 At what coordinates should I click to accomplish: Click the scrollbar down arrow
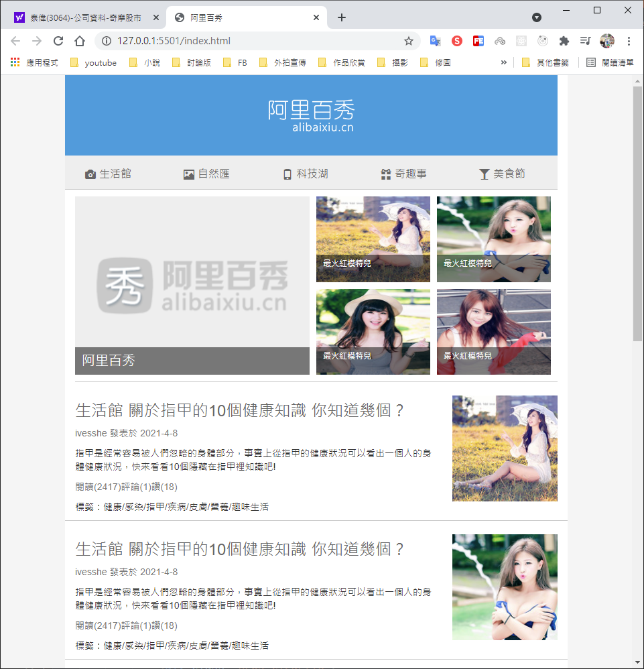pos(637,662)
